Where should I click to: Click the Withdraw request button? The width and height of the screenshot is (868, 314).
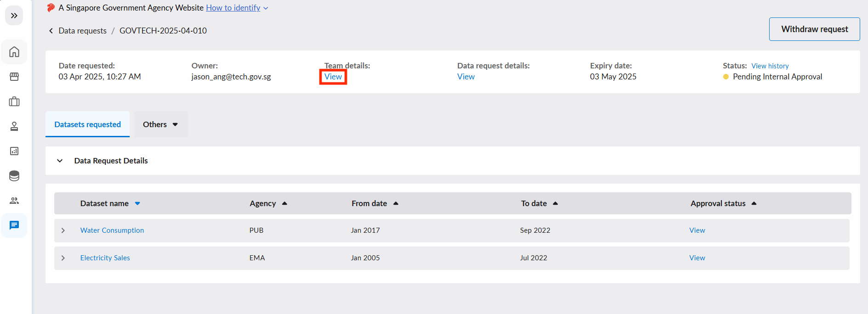tap(814, 29)
